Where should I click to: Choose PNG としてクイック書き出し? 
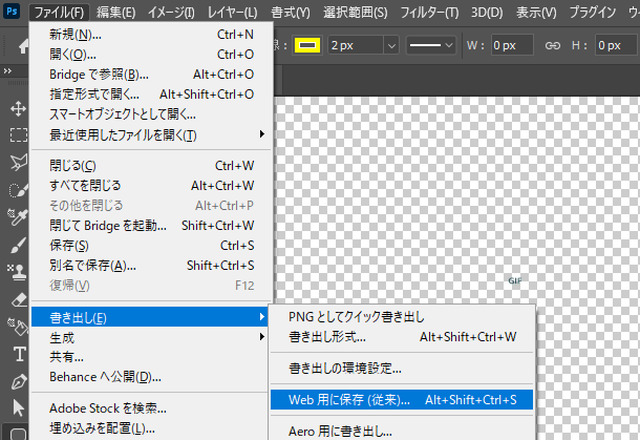(402, 317)
